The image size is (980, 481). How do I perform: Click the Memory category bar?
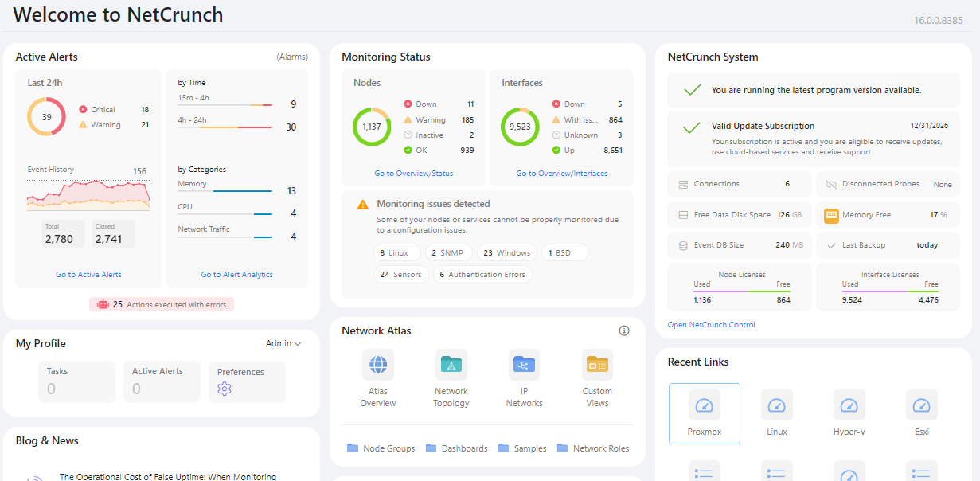point(225,191)
